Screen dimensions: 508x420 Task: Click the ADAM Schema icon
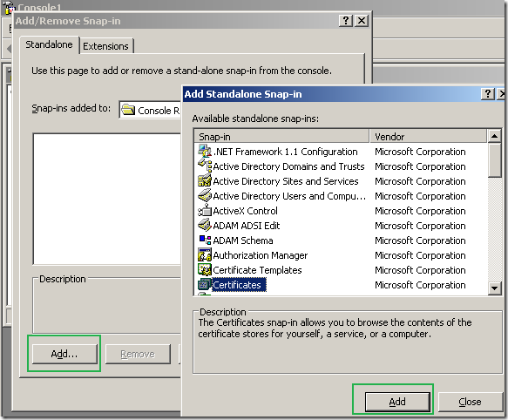click(x=205, y=240)
